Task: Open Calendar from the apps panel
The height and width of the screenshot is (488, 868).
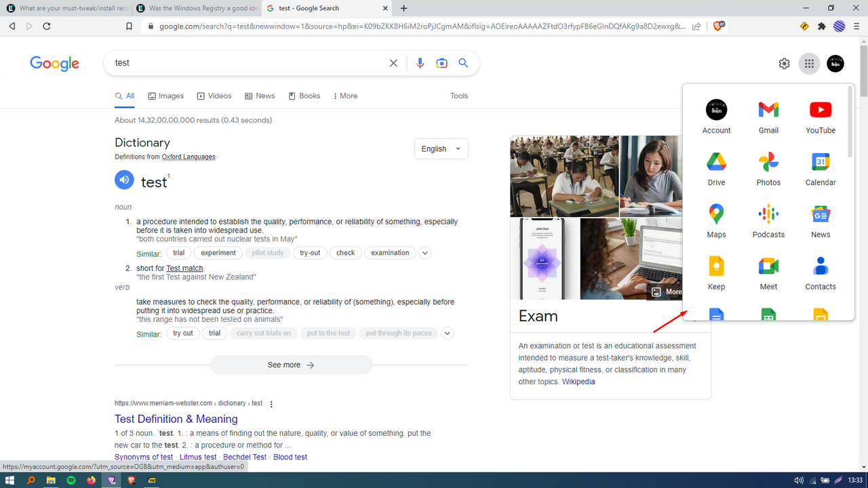Action: 821,169
